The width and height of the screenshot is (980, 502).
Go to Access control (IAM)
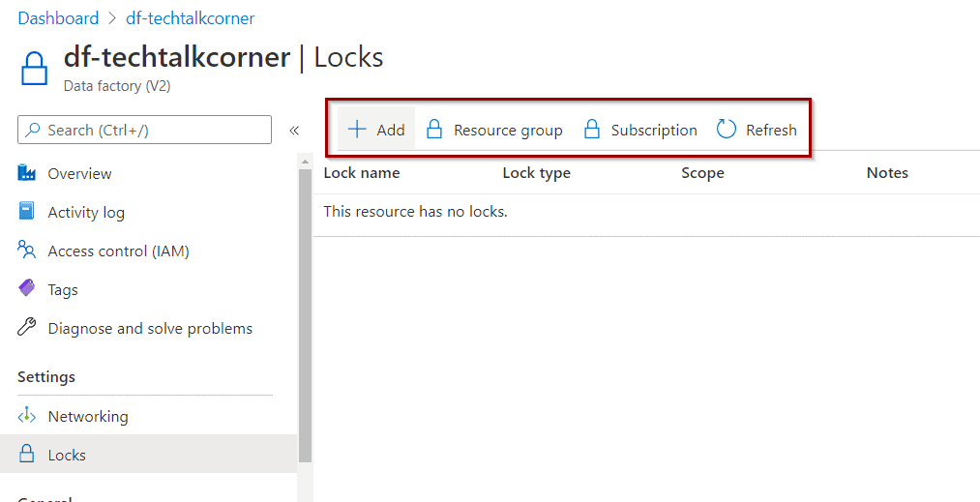(x=119, y=251)
